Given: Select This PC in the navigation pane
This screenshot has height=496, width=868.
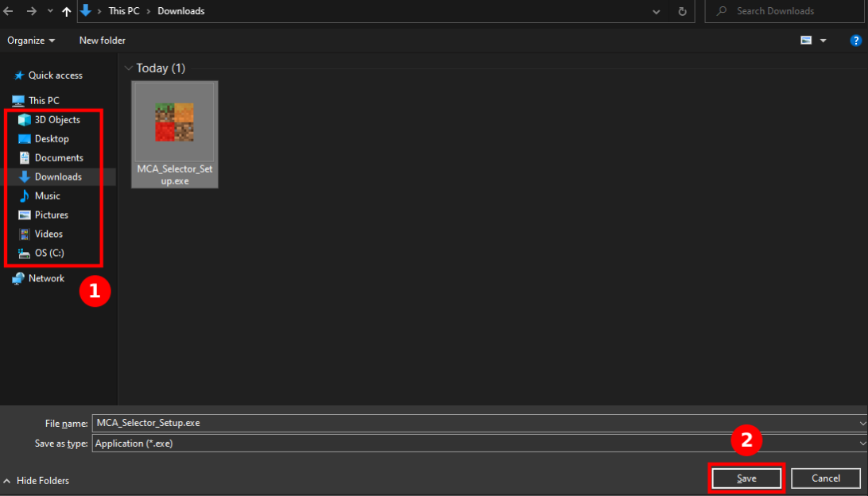Looking at the screenshot, I should [36, 101].
